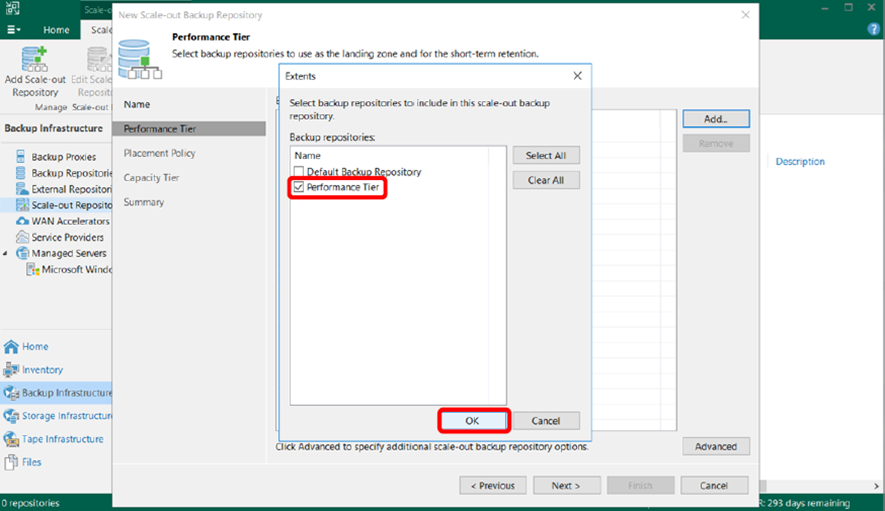The image size is (885, 511).
Task: Open the Home ribbon tab
Action: (56, 30)
